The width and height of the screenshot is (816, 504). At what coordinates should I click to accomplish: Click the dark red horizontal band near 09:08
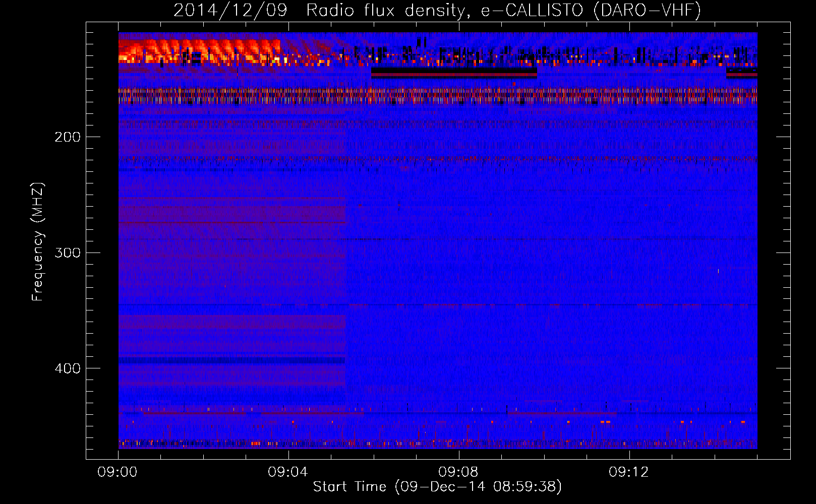point(454,74)
